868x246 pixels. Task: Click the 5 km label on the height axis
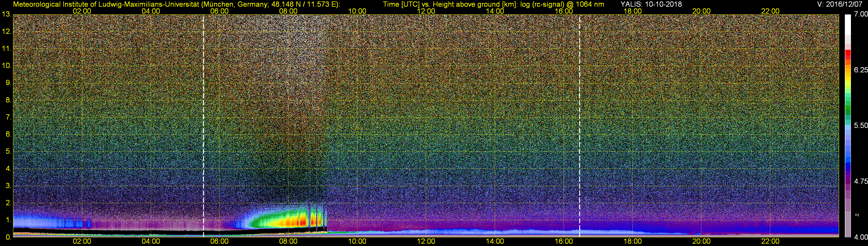(x=8, y=152)
